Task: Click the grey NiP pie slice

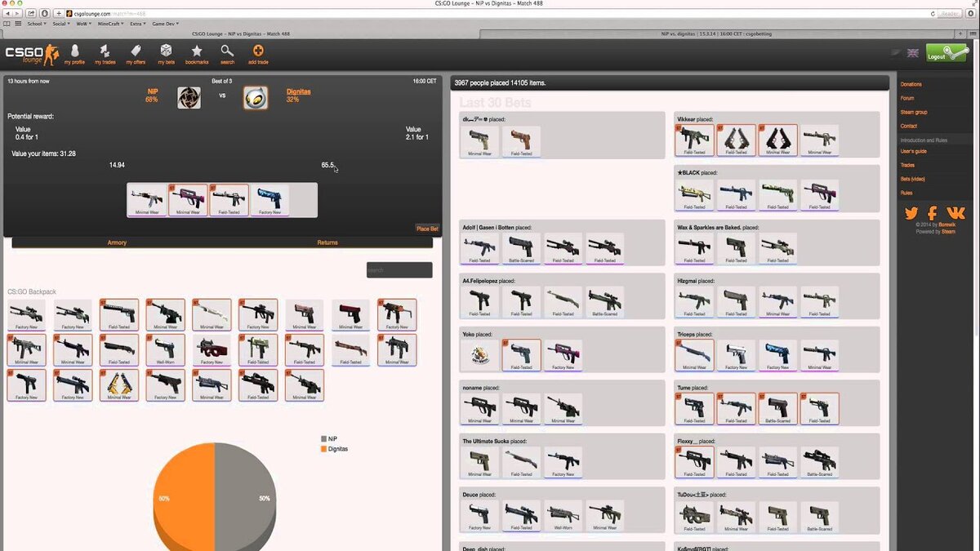Action: click(x=245, y=498)
